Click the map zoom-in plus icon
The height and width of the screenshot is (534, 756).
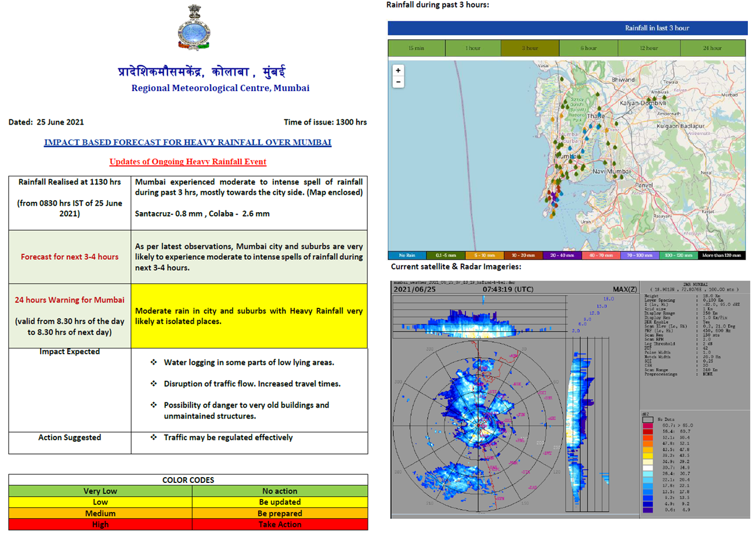[397, 70]
